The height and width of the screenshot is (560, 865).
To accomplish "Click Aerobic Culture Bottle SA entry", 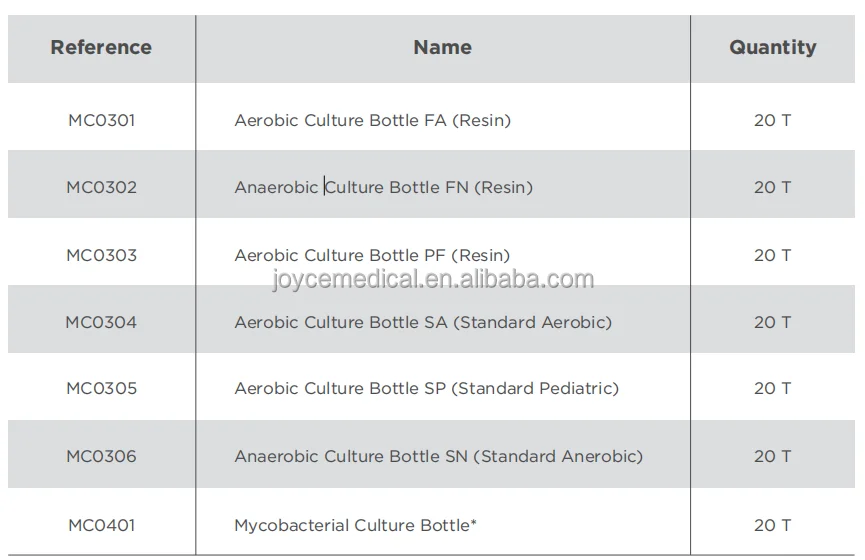I will point(423,322).
